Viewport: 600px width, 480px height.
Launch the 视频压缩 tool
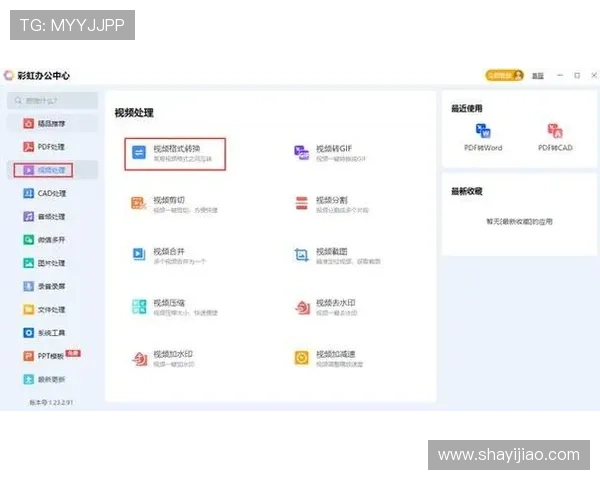[174, 307]
